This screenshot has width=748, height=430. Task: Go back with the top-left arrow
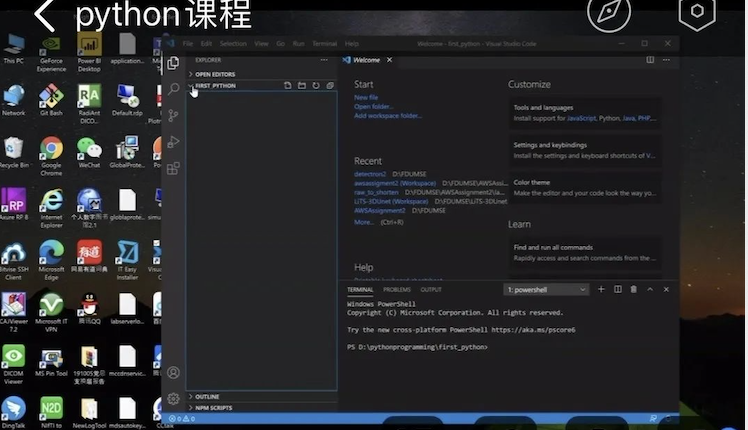[x=44, y=15]
